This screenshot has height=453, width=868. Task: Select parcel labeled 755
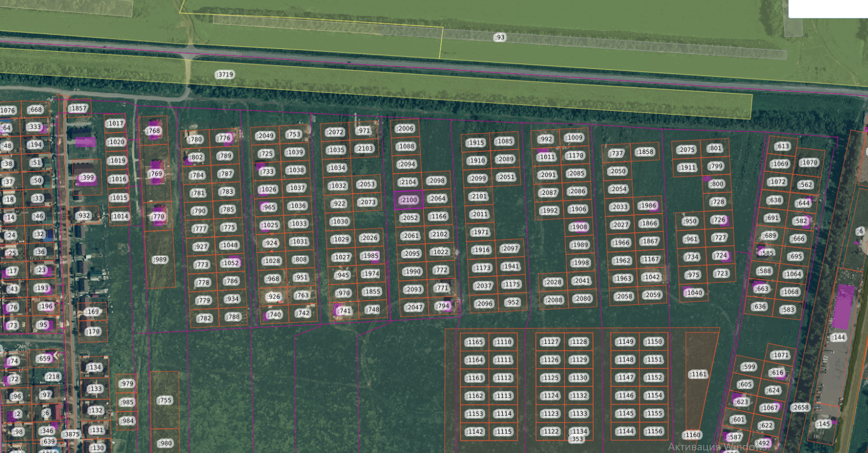(165, 400)
